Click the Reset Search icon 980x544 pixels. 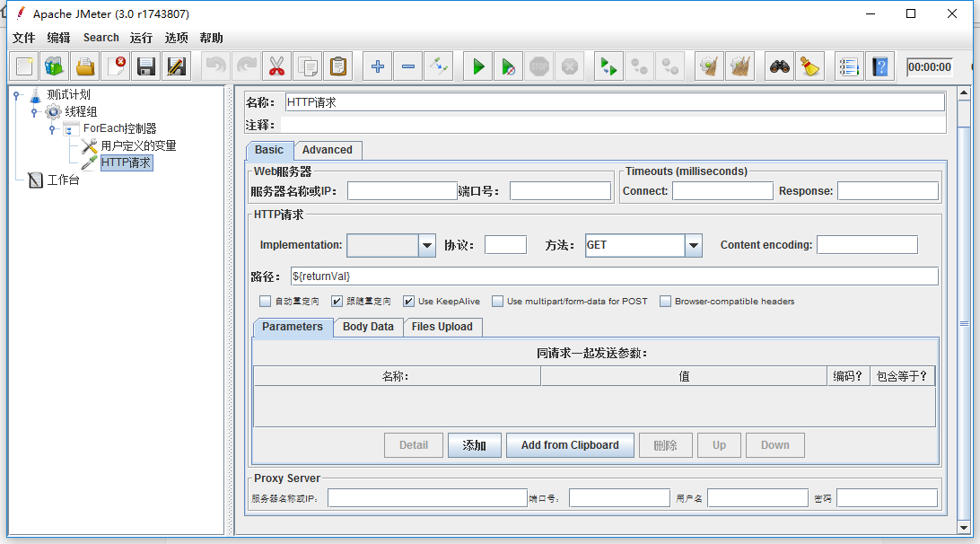810,66
